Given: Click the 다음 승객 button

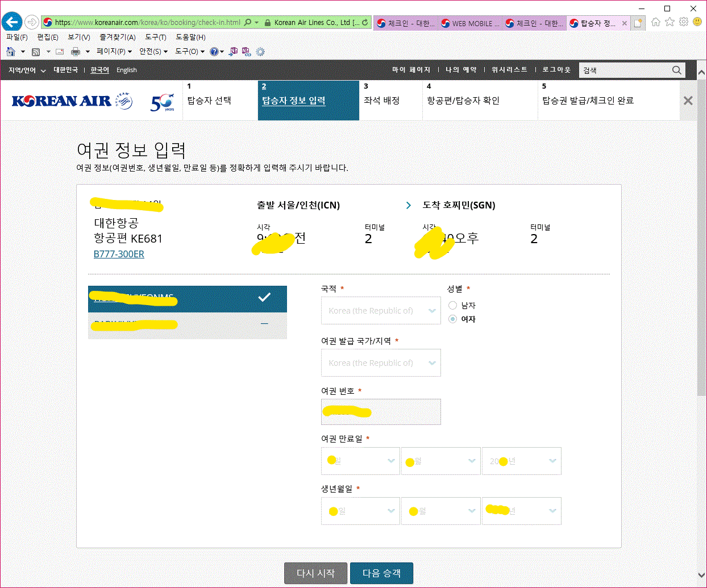Looking at the screenshot, I should point(381,573).
